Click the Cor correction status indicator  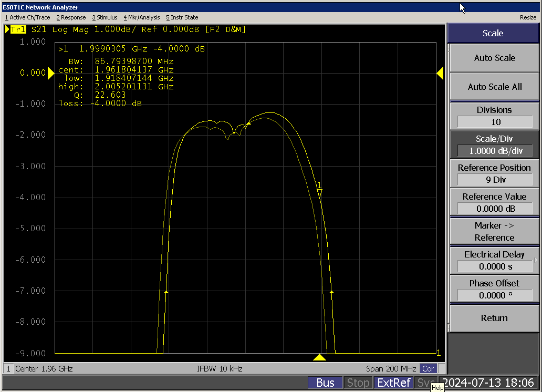coord(428,369)
